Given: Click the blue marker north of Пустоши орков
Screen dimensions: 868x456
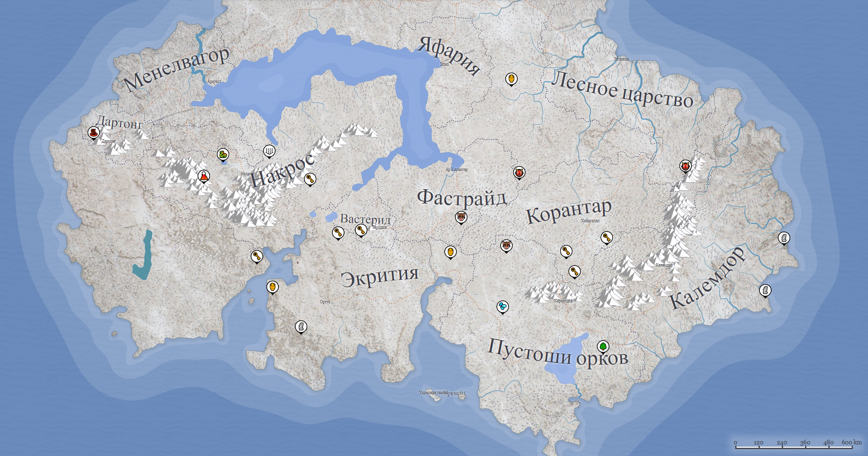Looking at the screenshot, I should click(502, 307).
